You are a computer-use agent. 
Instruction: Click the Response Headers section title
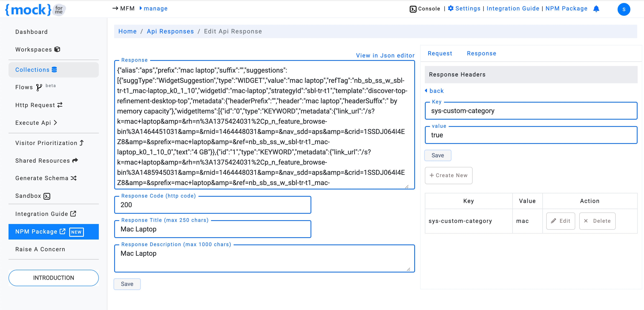(457, 74)
